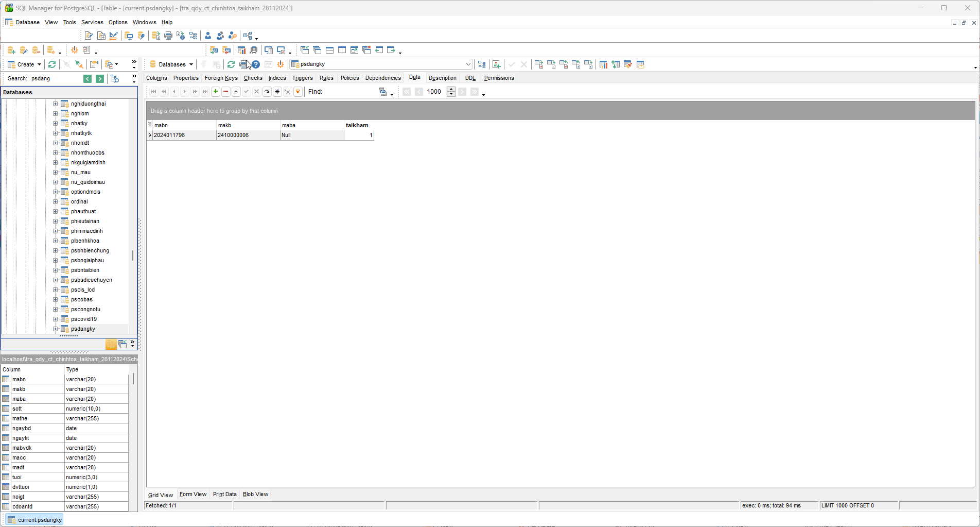This screenshot has height=527, width=980.
Task: Select the Null cell in maba column
Action: (x=312, y=135)
